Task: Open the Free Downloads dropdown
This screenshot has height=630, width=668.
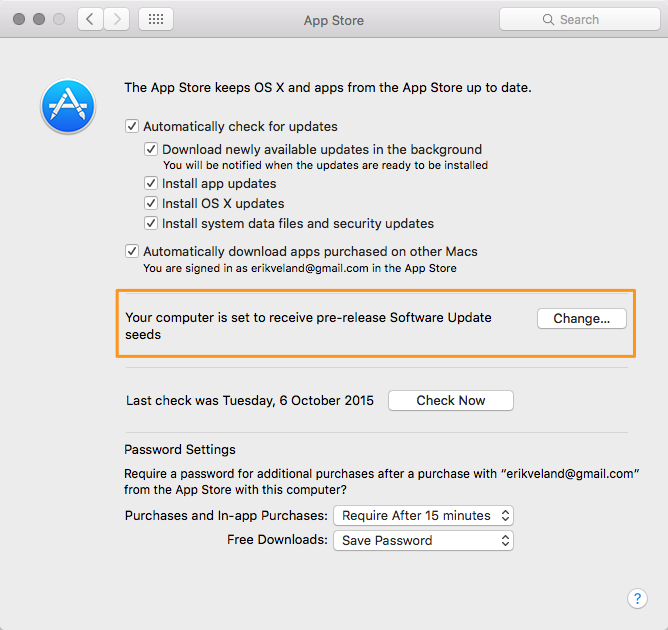Action: tap(423, 541)
